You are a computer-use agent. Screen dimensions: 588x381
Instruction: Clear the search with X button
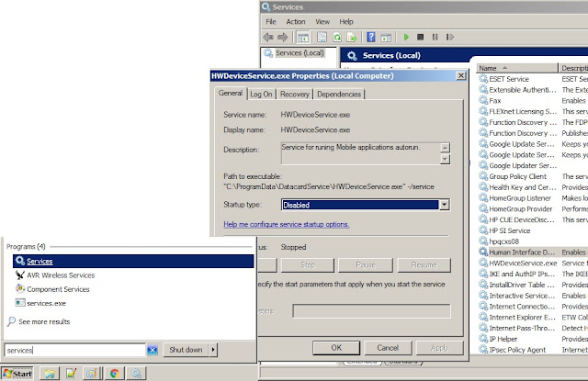coord(153,351)
